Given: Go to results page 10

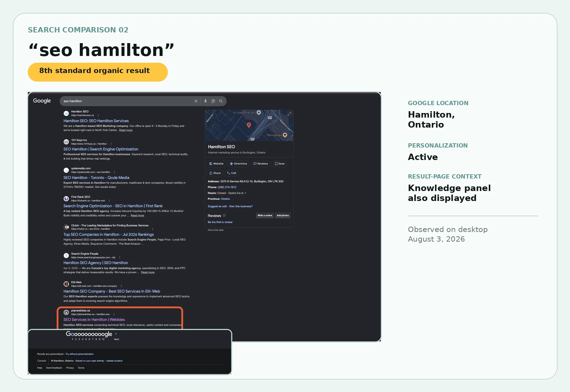Looking at the screenshot, I should coord(103,339).
